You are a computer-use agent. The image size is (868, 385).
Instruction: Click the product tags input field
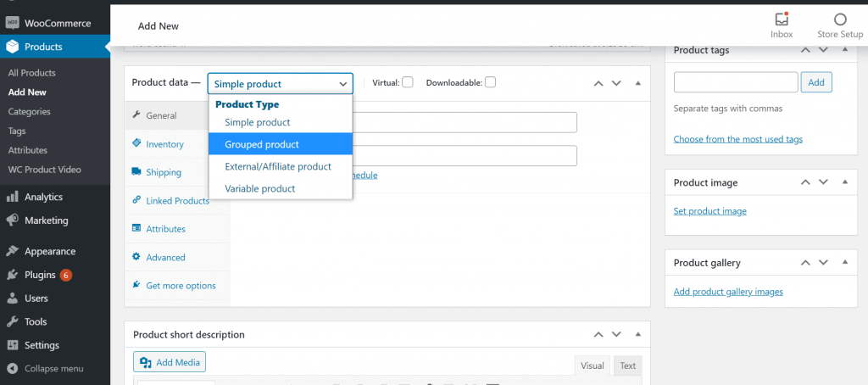click(x=736, y=82)
